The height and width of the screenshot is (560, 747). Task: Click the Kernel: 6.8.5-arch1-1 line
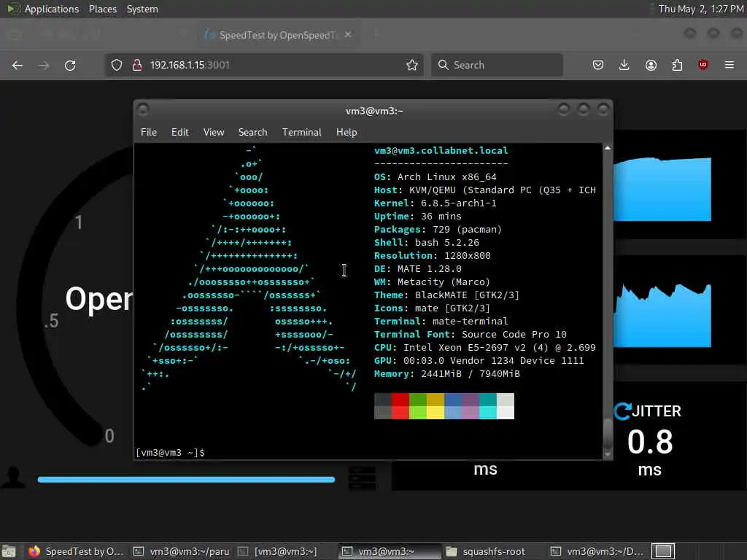436,203
